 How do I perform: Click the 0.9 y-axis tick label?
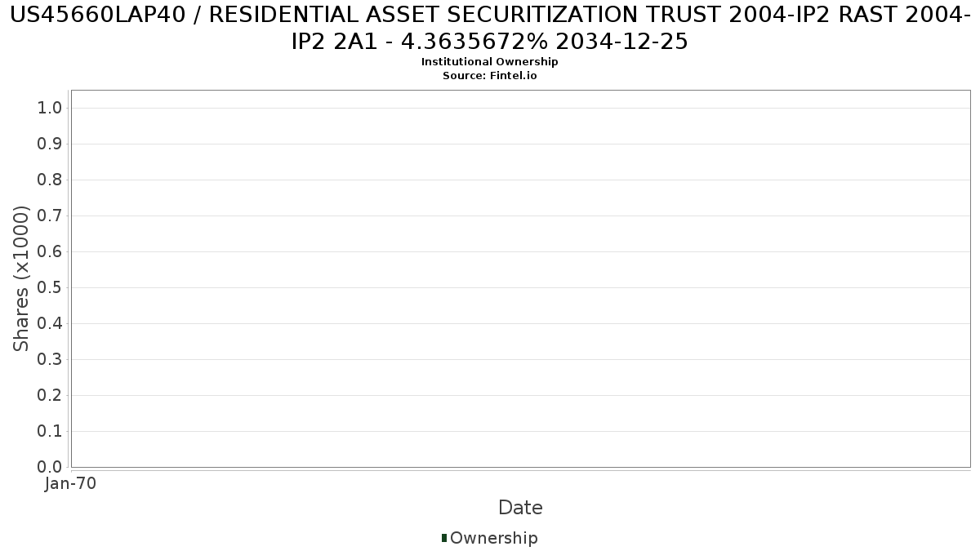50,144
